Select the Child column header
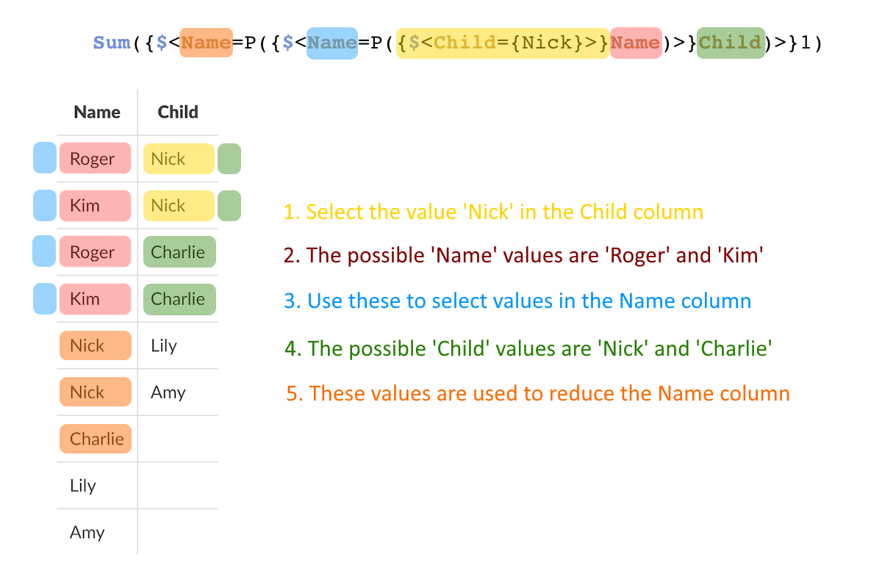 pyautogui.click(x=178, y=112)
